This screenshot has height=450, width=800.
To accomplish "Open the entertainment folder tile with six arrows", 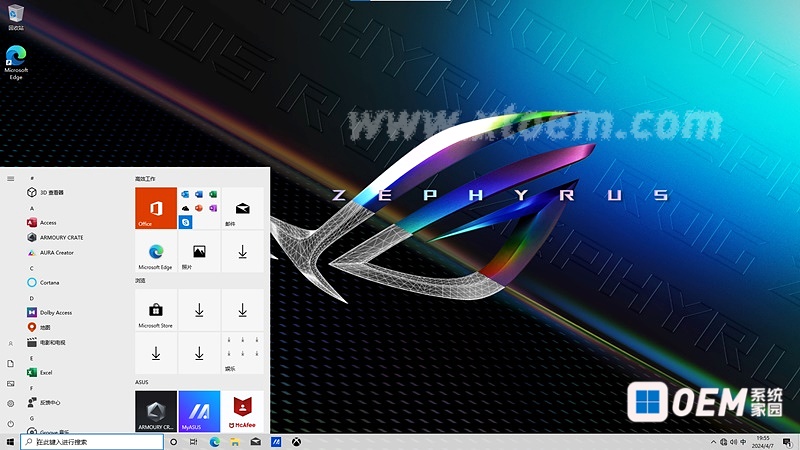I will 242,353.
